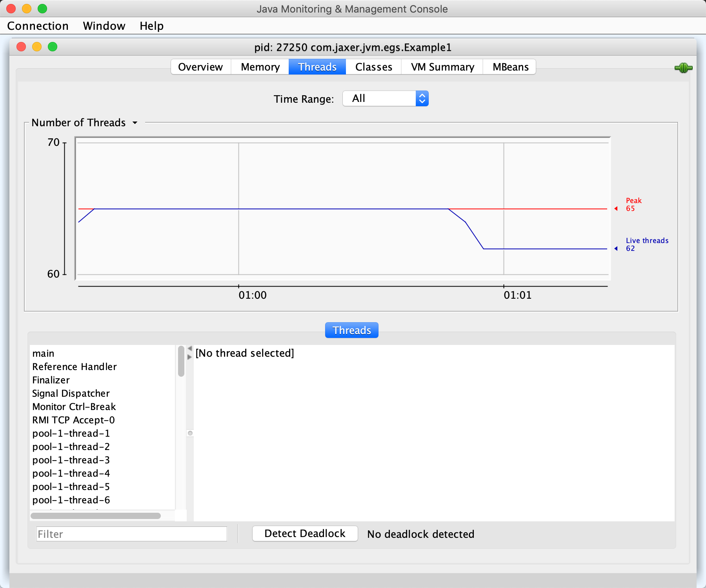Switch to the Memory tab

(260, 67)
